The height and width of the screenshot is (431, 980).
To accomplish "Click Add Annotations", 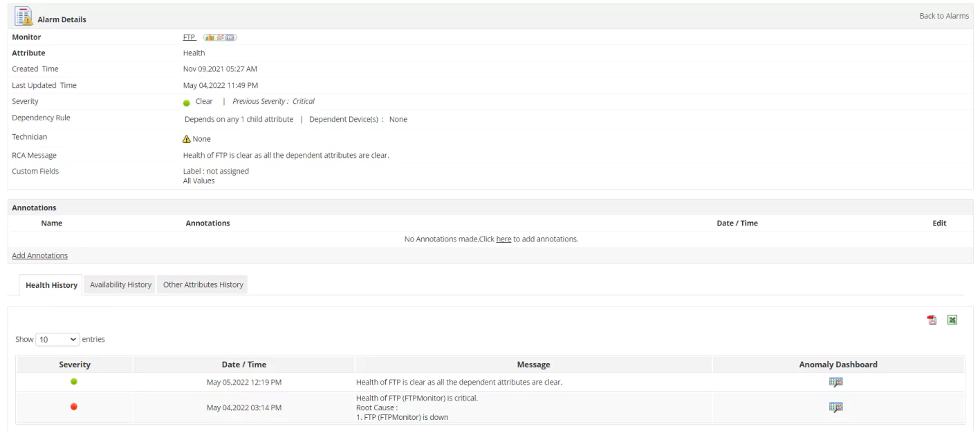I will 39,255.
